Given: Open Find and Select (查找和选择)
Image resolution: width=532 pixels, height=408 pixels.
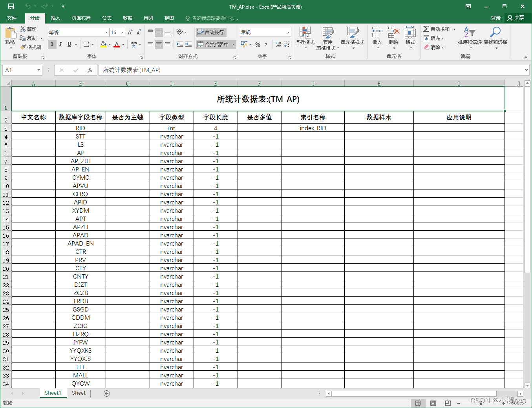Looking at the screenshot, I should point(495,38).
